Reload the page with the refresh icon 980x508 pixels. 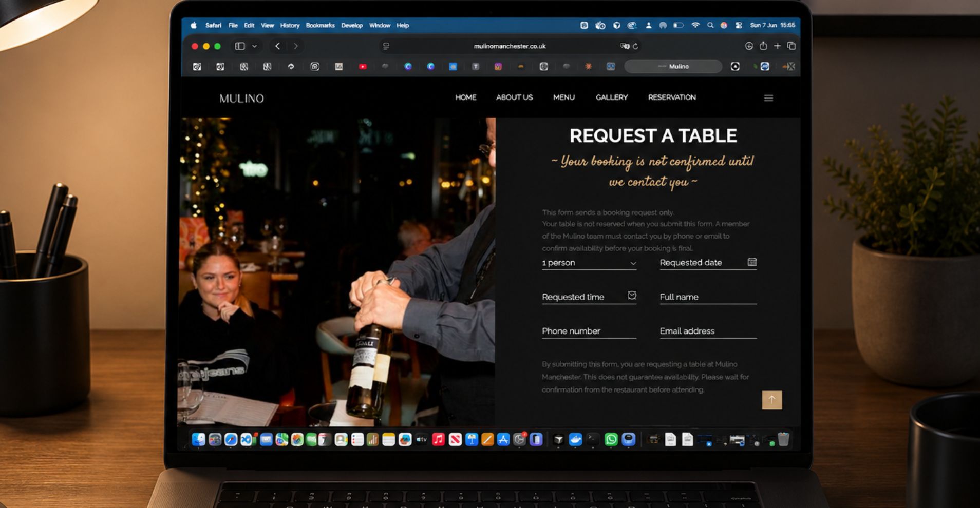click(635, 46)
